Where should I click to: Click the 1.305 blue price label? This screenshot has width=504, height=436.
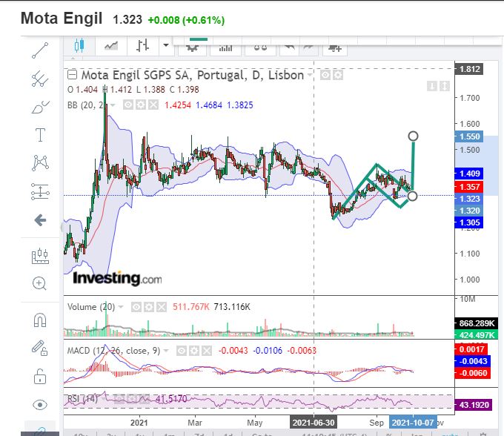pos(469,222)
